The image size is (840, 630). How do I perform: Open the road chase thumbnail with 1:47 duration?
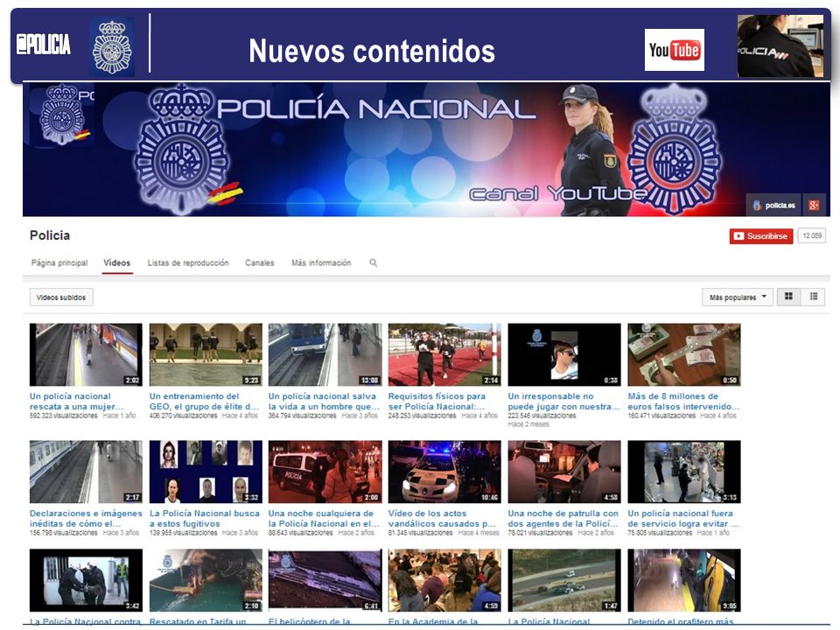[564, 580]
